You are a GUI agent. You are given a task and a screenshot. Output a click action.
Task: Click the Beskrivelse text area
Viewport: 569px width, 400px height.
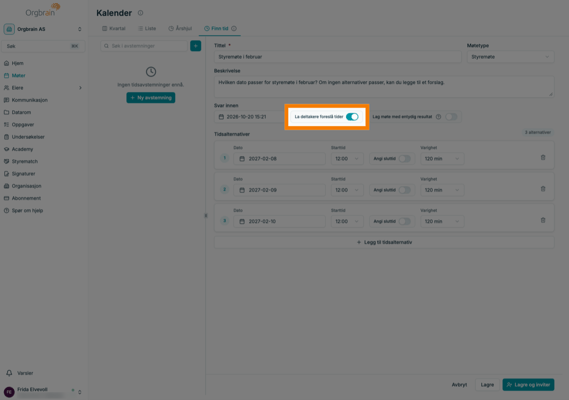click(x=384, y=87)
